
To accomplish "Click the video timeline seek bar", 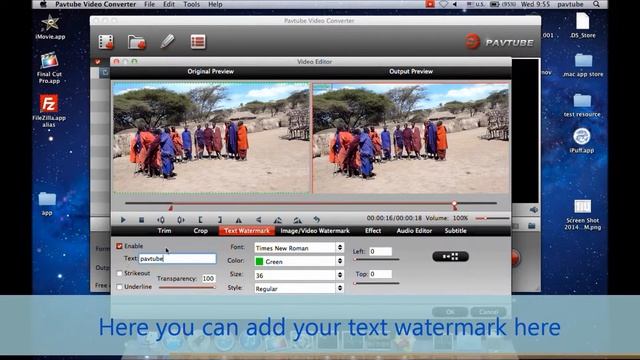I will coord(311,203).
